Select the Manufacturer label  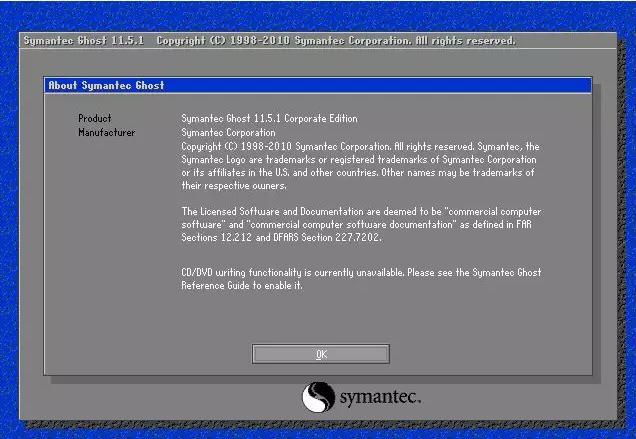[x=107, y=132]
